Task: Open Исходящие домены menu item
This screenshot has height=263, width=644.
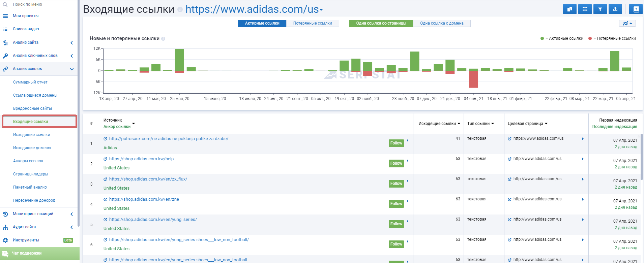Action: point(32,148)
